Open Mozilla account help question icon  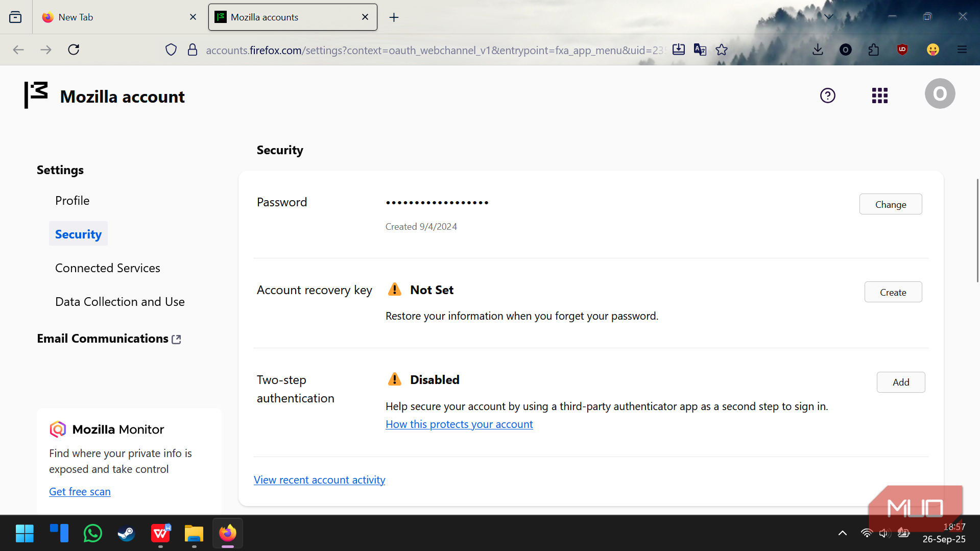tap(828, 95)
